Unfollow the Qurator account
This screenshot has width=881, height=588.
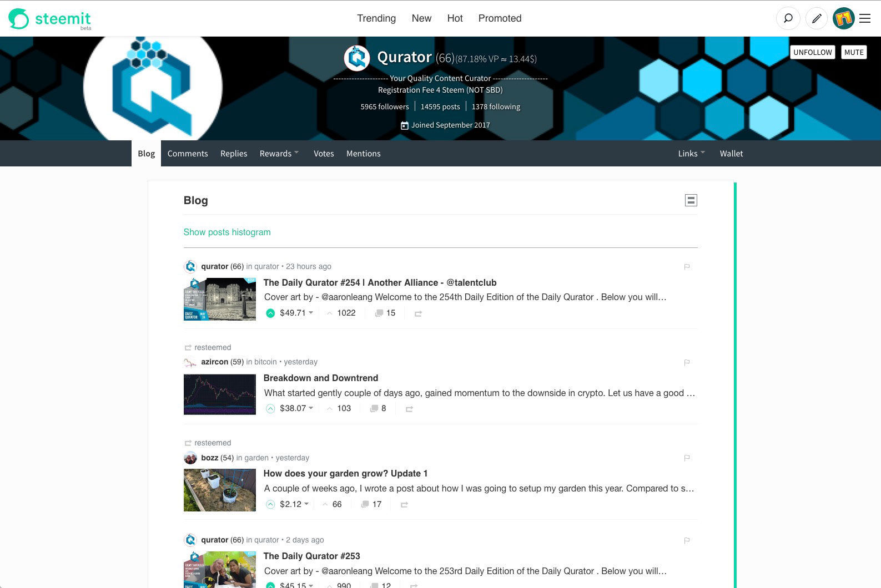[x=813, y=52]
